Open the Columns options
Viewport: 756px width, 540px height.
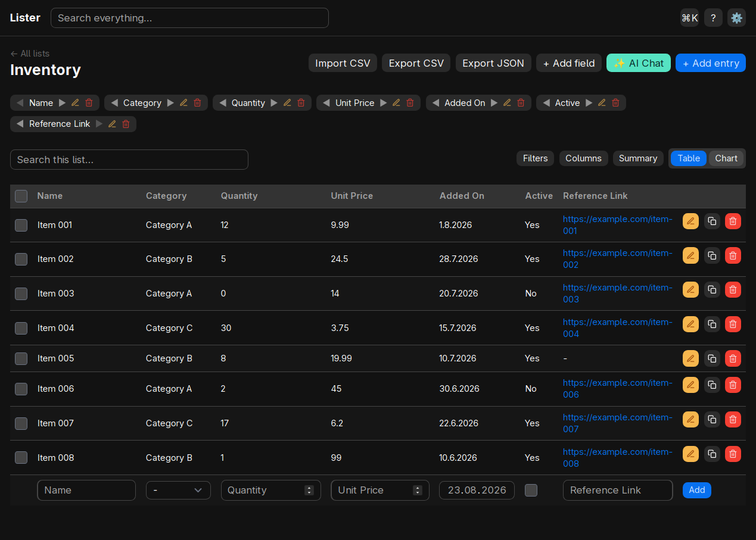point(583,158)
